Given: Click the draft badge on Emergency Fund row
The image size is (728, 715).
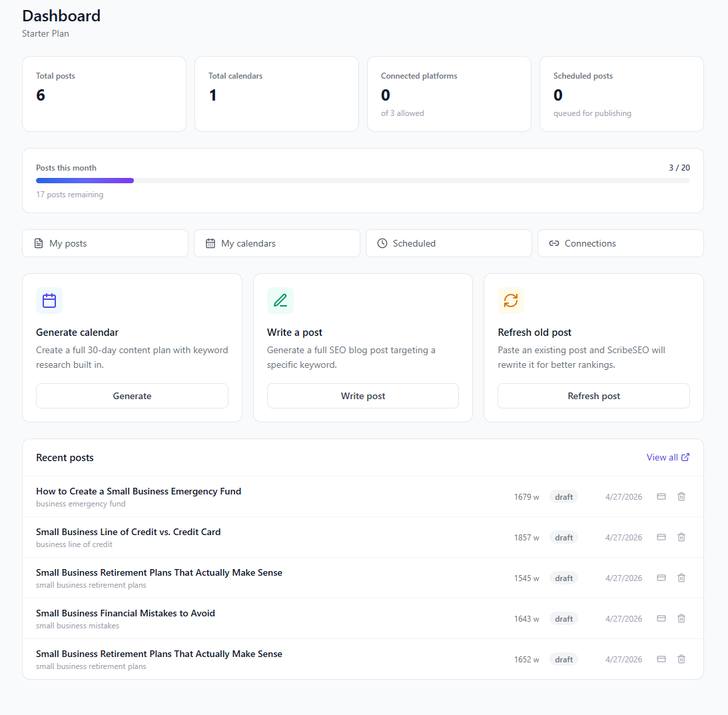Looking at the screenshot, I should [x=563, y=496].
